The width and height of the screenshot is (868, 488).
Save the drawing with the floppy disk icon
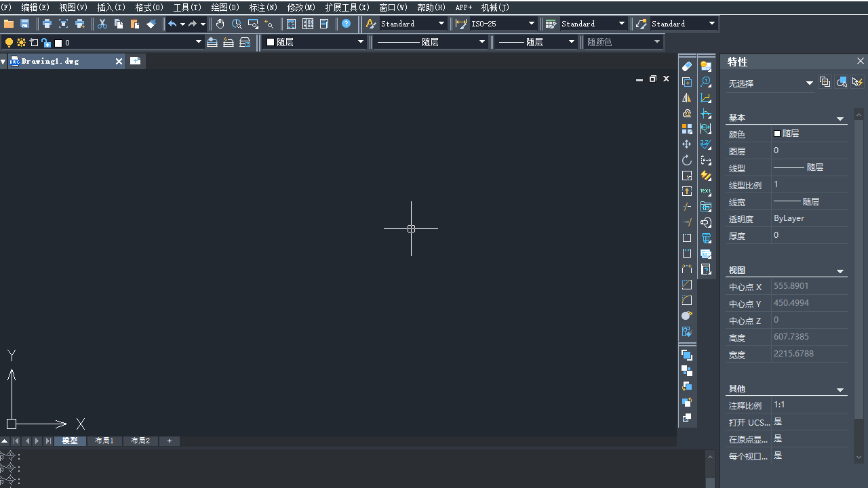coord(25,24)
